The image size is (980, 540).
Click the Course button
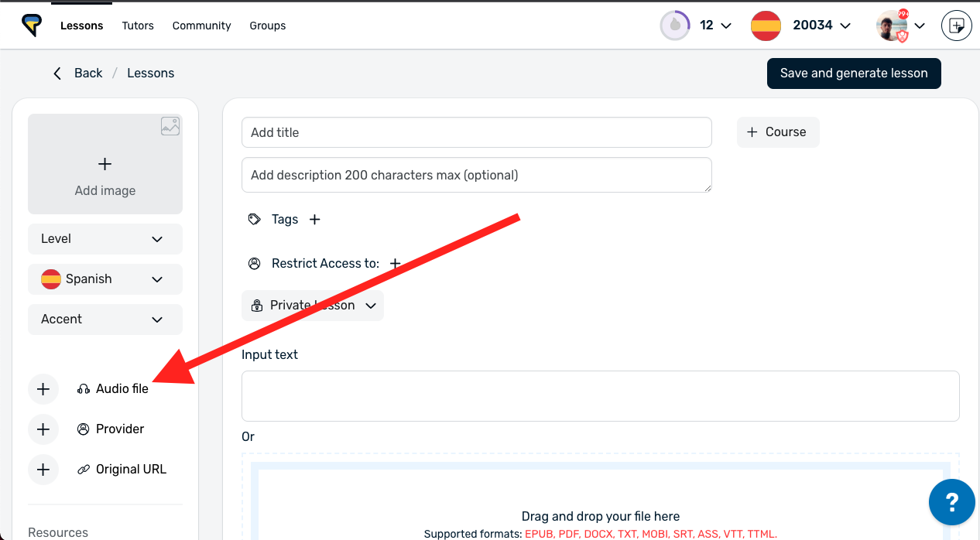click(x=777, y=132)
